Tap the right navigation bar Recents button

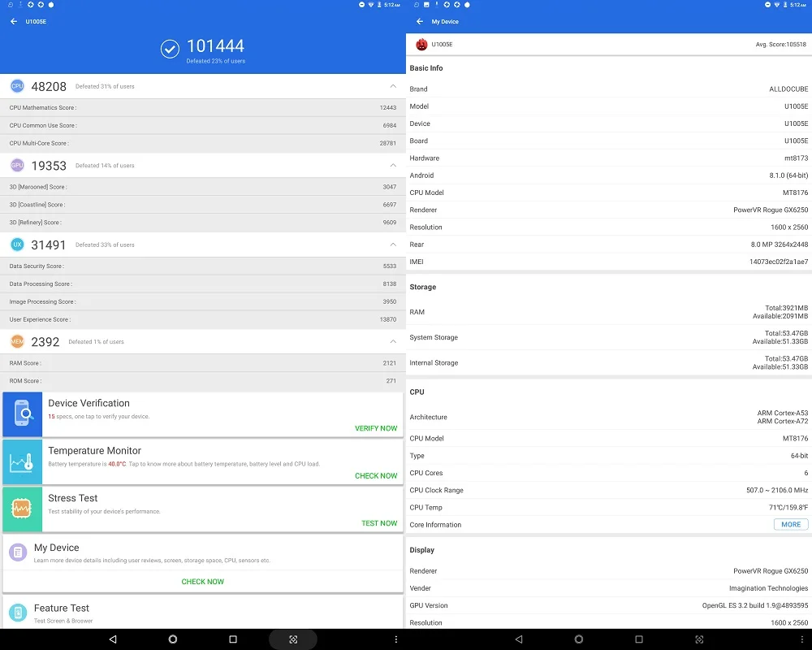pos(639,639)
